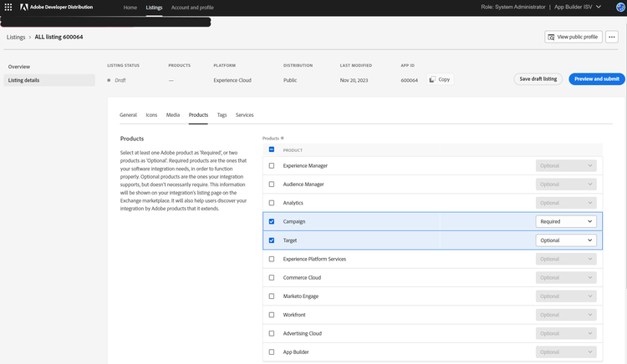Open the Experience Manager requirement dropdown

coord(566,165)
